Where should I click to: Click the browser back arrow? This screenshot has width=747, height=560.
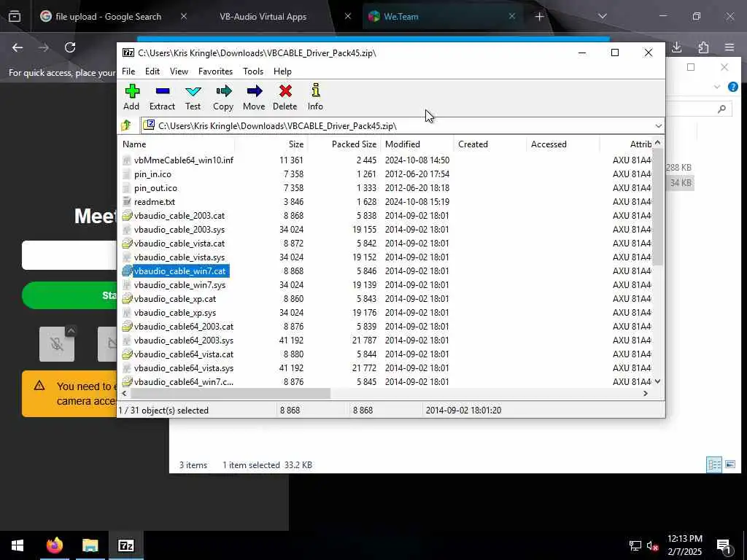(18, 47)
